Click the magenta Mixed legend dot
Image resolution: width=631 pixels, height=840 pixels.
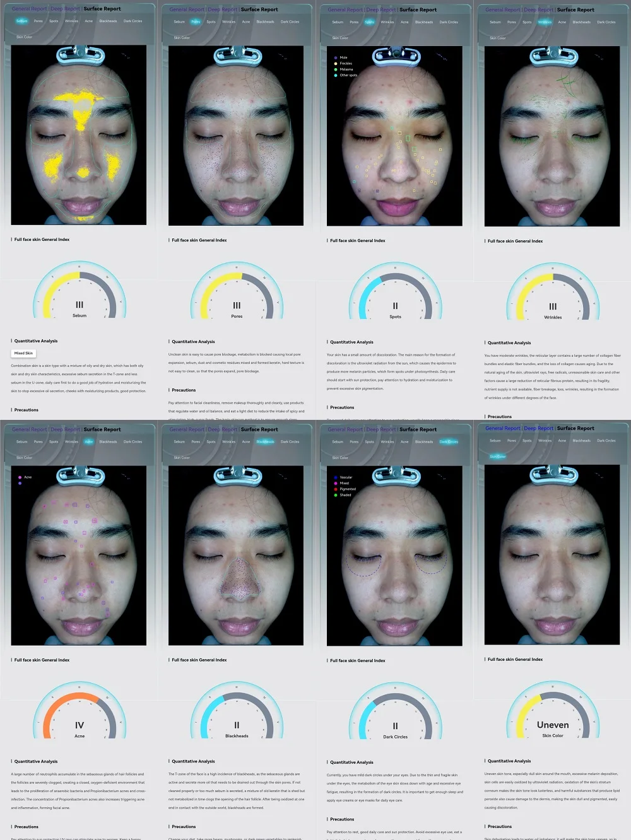click(336, 483)
